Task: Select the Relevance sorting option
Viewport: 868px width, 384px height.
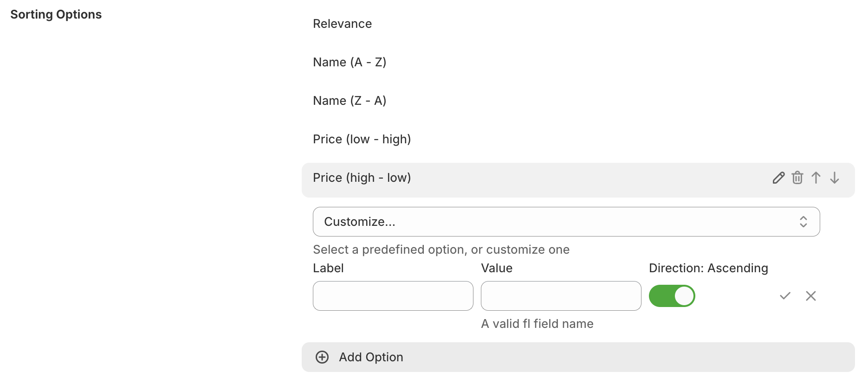Action: [x=342, y=24]
